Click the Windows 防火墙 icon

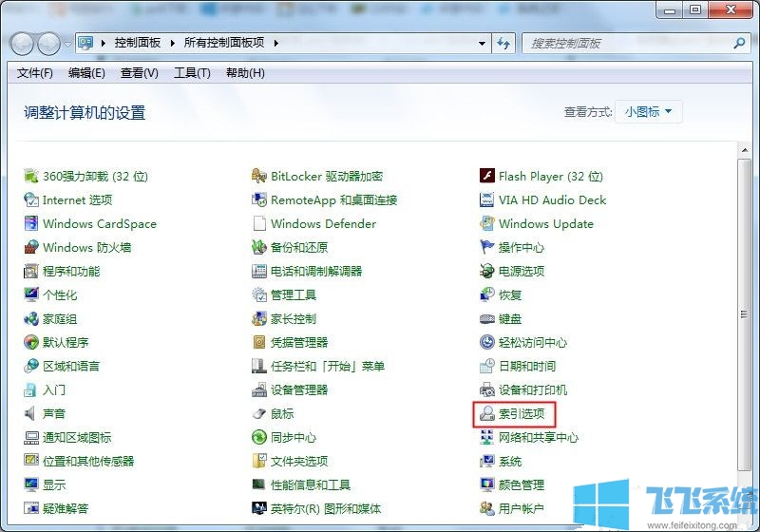pyautogui.click(x=31, y=247)
